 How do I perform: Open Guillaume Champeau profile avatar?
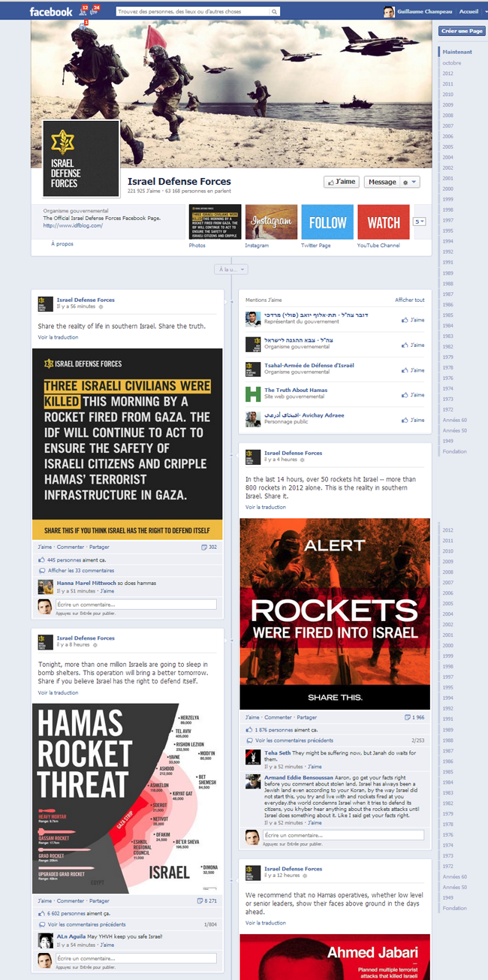pos(388,11)
